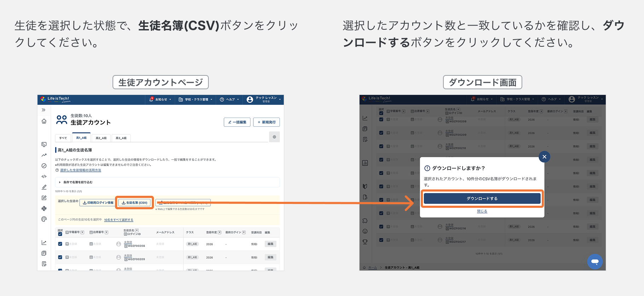The height and width of the screenshot is (296, 644).
Task: Click 編集 button for WDZF00208 on left page
Action: point(271,244)
